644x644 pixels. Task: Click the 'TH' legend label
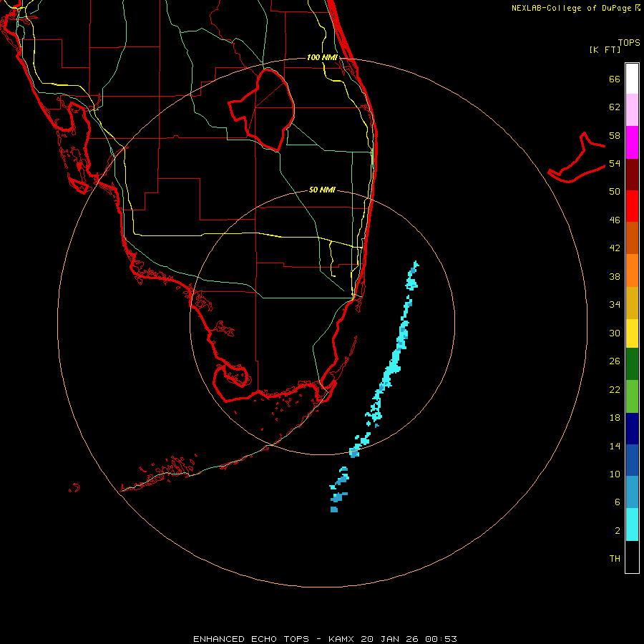coord(615,559)
